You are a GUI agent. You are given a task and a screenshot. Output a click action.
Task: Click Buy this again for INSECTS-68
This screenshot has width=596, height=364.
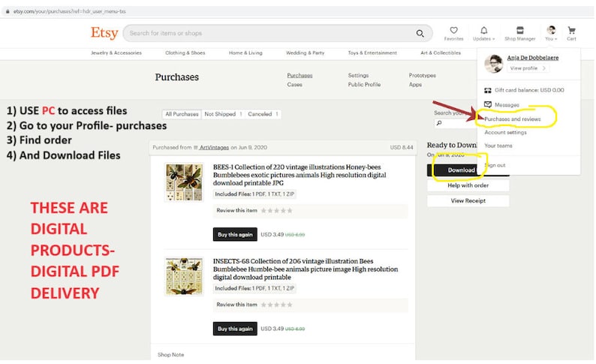[x=235, y=329]
